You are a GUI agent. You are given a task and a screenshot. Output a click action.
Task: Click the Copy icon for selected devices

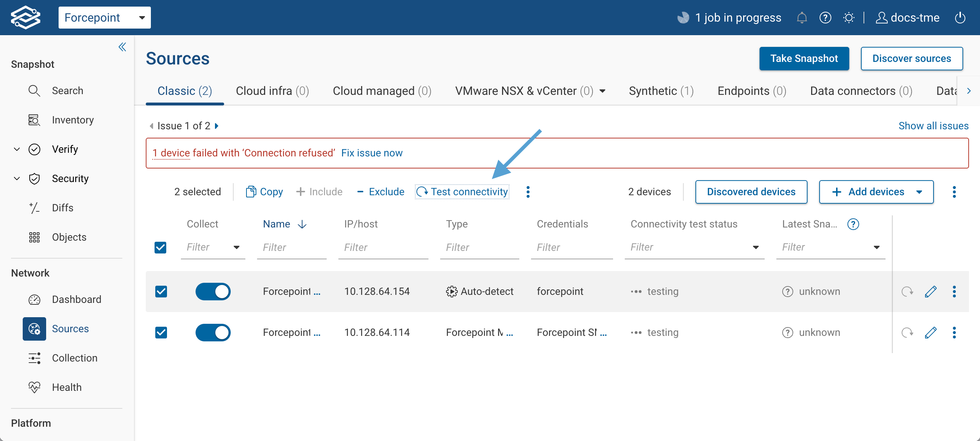[x=251, y=192]
